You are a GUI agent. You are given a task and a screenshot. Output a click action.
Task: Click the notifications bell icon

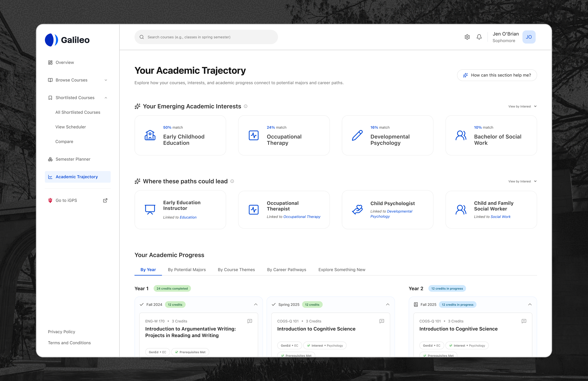479,37
